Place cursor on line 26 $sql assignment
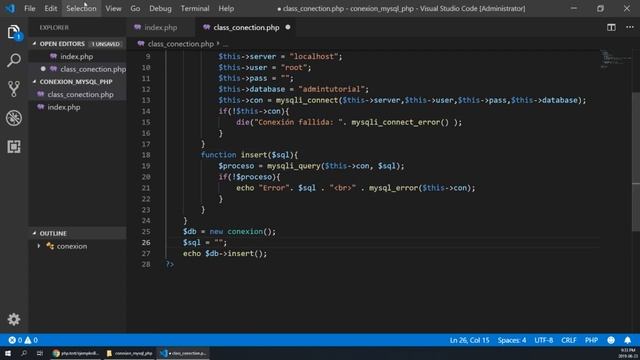640x360 pixels. (204, 242)
